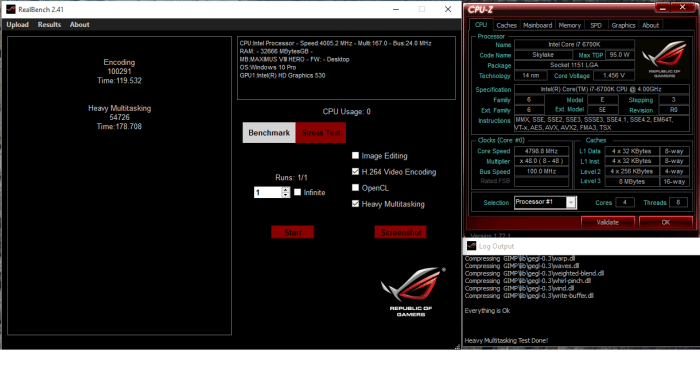Uncheck H.264 Video Encoding
This screenshot has height=372, width=700.
pos(355,171)
